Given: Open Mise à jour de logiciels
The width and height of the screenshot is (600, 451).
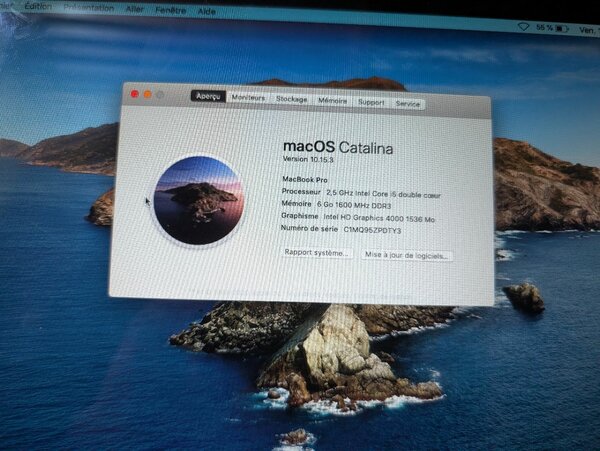Looking at the screenshot, I should (406, 255).
